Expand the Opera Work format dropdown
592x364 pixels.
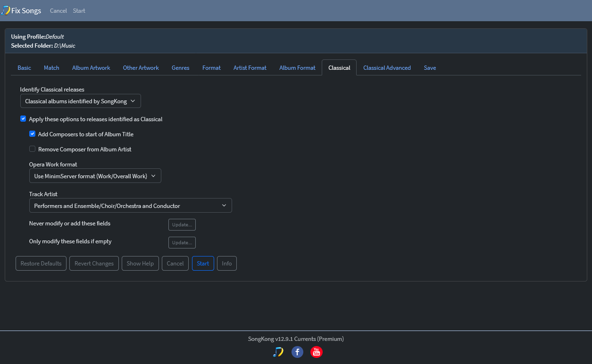point(95,176)
